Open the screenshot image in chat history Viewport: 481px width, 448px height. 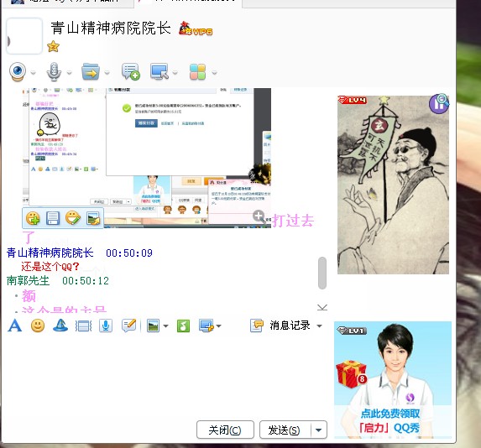[147, 158]
